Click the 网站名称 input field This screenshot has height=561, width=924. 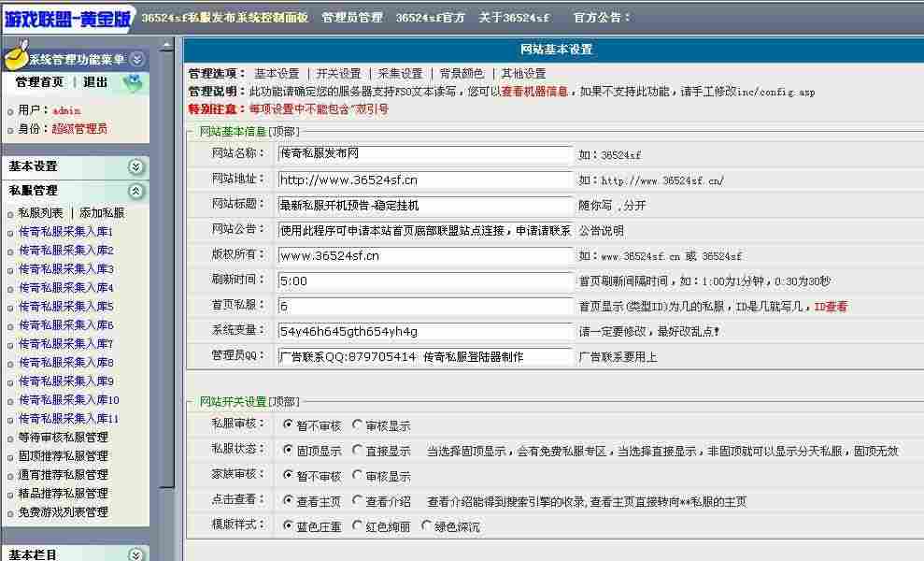425,154
